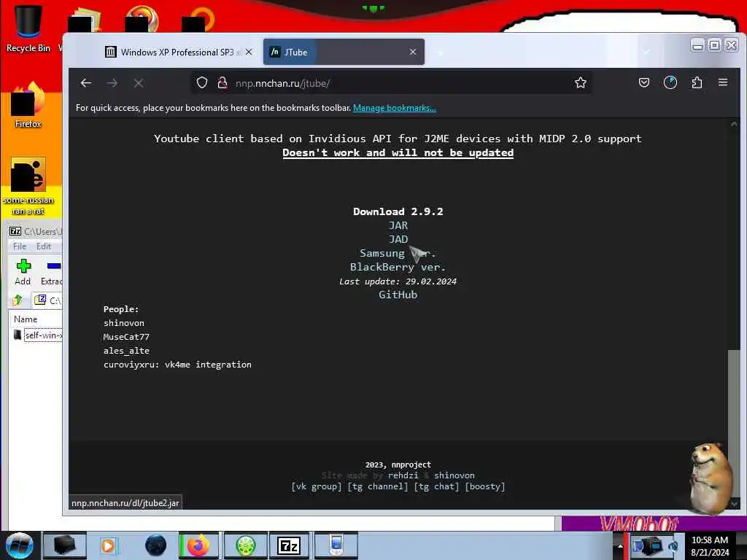Open the tg channel footer link
The width and height of the screenshot is (747, 560).
(x=378, y=486)
